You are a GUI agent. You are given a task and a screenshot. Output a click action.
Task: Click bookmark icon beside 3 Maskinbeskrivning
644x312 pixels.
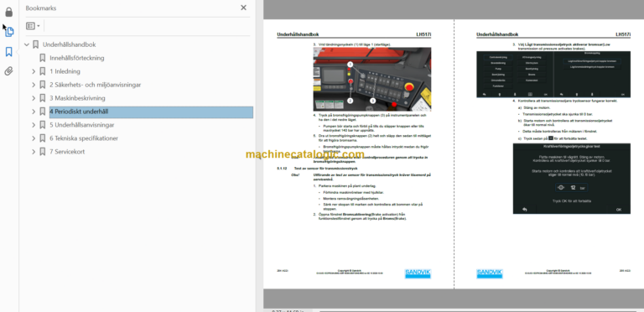(42, 98)
